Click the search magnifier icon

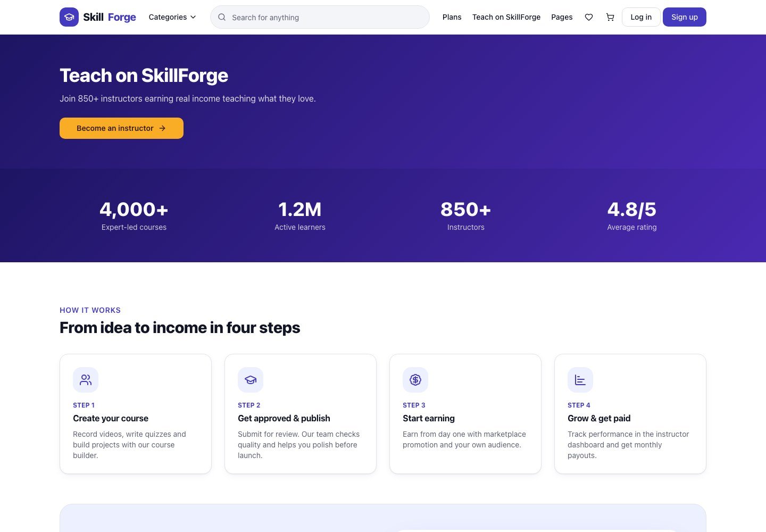tap(222, 17)
